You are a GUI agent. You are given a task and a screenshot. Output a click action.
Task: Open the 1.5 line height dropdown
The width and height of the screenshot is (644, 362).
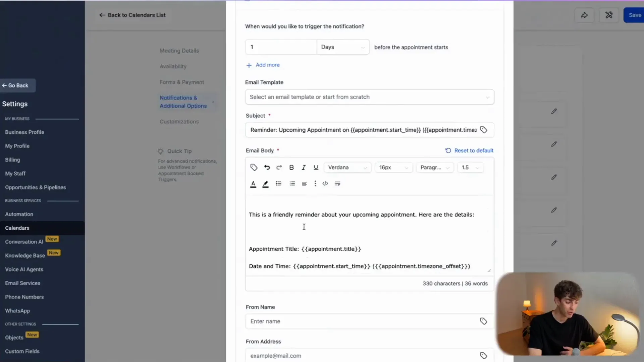coord(470,167)
